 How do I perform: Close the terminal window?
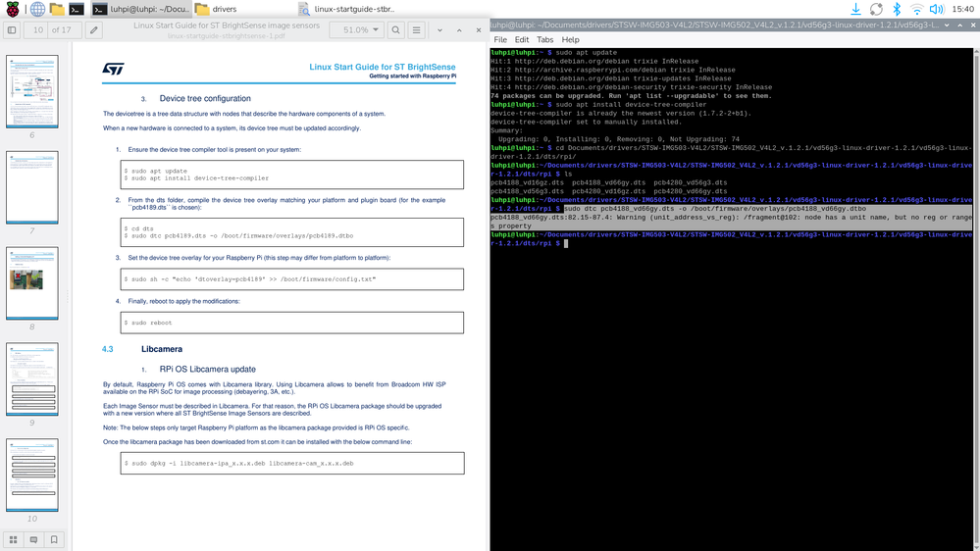pos(973,25)
